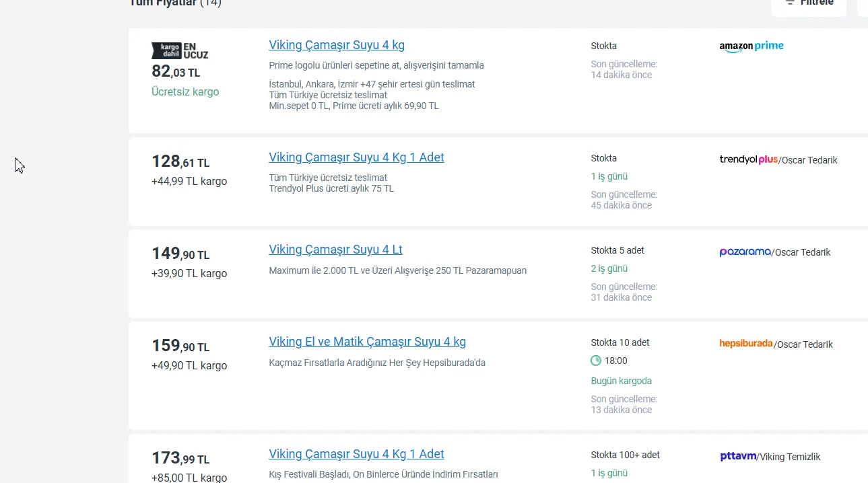Click the Trendyol Plus store logo
Screen dimensions: 868x483
click(x=749, y=160)
